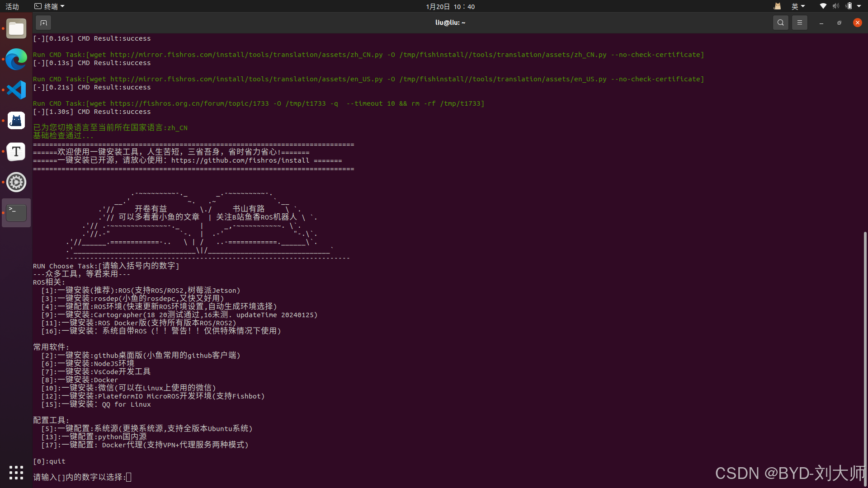868x488 pixels.
Task: Click the [1.30s] CMD Result:success line
Action: tap(92, 112)
